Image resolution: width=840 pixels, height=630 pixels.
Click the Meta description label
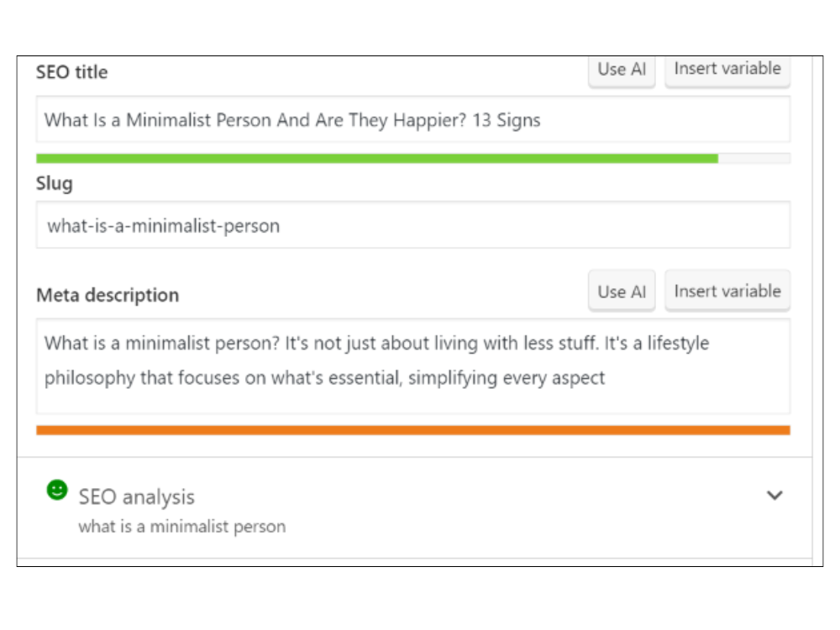point(108,295)
